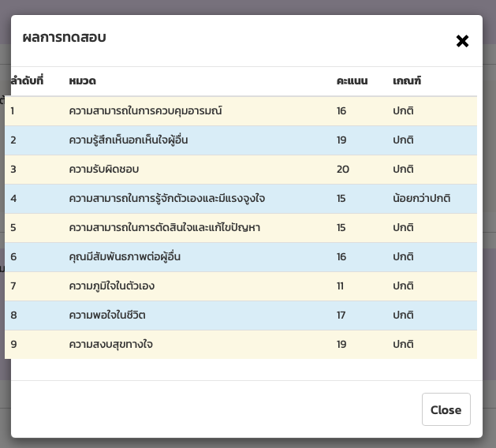The image size is (496, 448).
Task: Click ปกติ criterion for ความภูมิใจในตัวเอง
Action: pyautogui.click(x=403, y=286)
